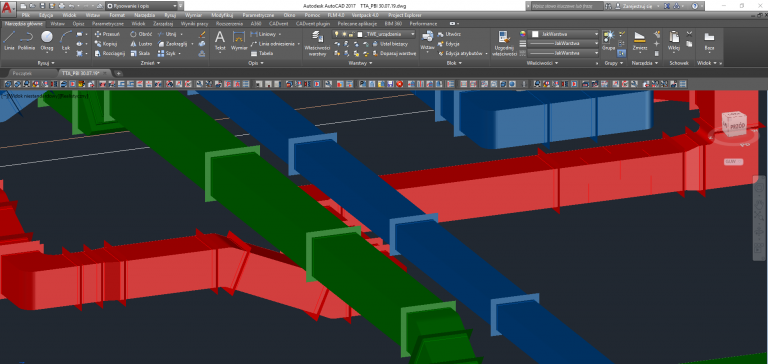Image resolution: width=768 pixels, height=364 pixels.
Task: Select the Zmierz measure tool
Action: [640, 40]
